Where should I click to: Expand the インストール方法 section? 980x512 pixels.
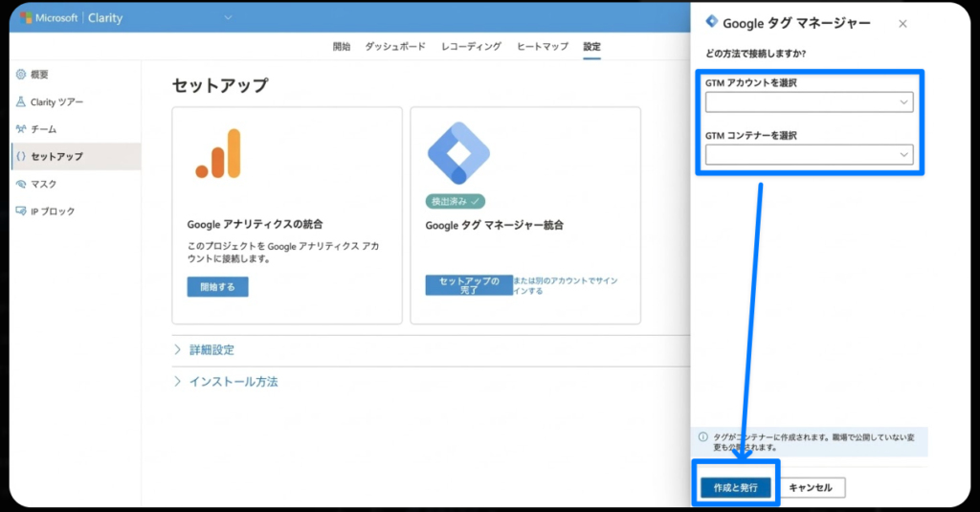tap(233, 382)
